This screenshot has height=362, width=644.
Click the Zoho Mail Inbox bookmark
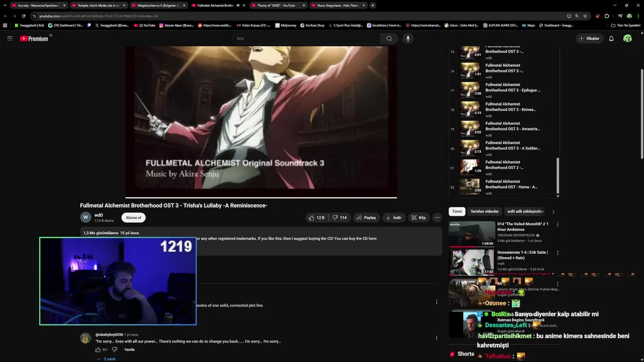461,25
